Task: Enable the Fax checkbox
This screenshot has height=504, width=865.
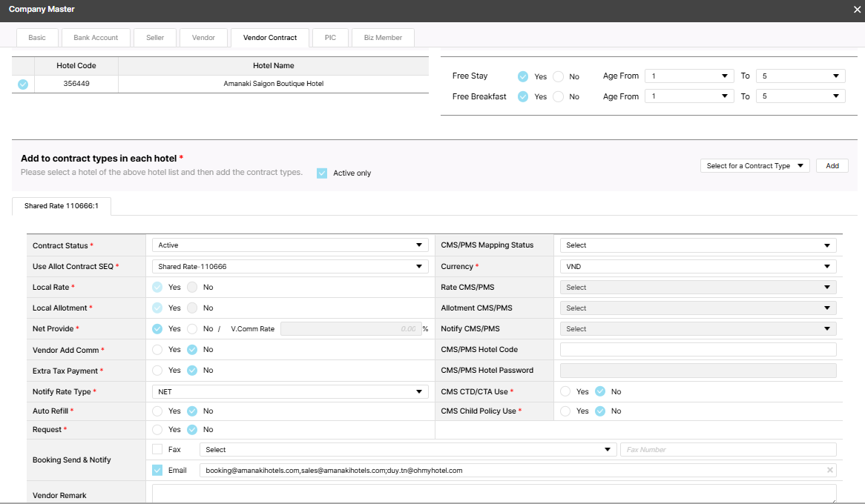Action: [157, 449]
